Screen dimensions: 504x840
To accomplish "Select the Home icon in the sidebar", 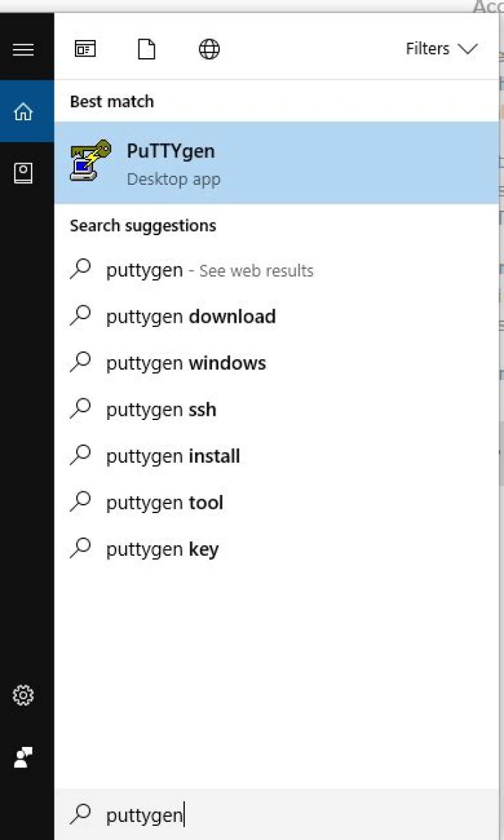I will tap(23, 111).
